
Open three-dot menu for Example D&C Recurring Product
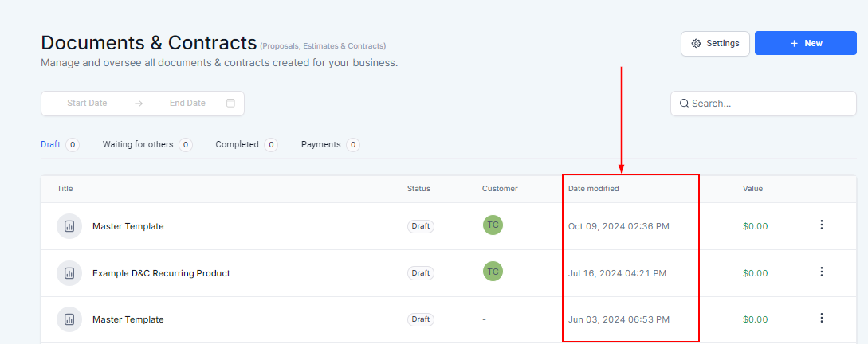[822, 272]
